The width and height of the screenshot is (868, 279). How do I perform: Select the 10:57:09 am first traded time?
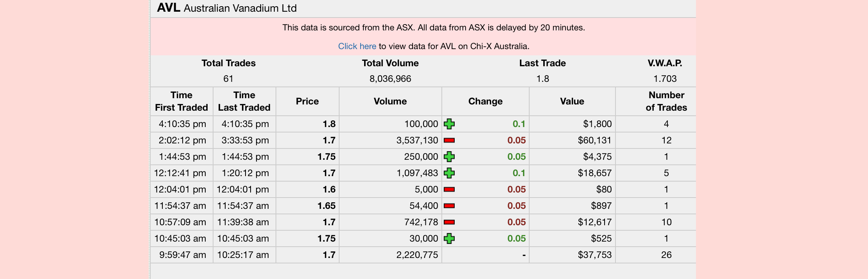180,222
